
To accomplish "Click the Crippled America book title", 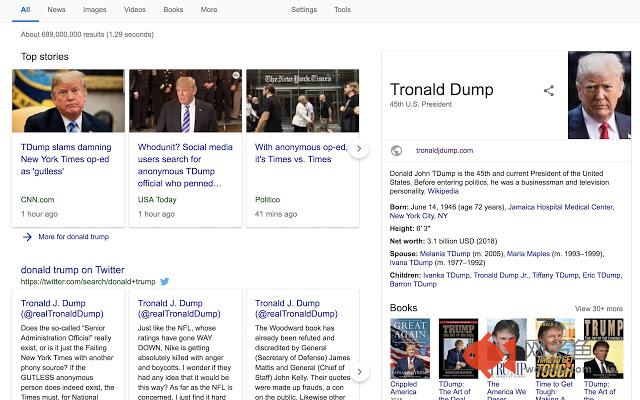I will pos(404,388).
